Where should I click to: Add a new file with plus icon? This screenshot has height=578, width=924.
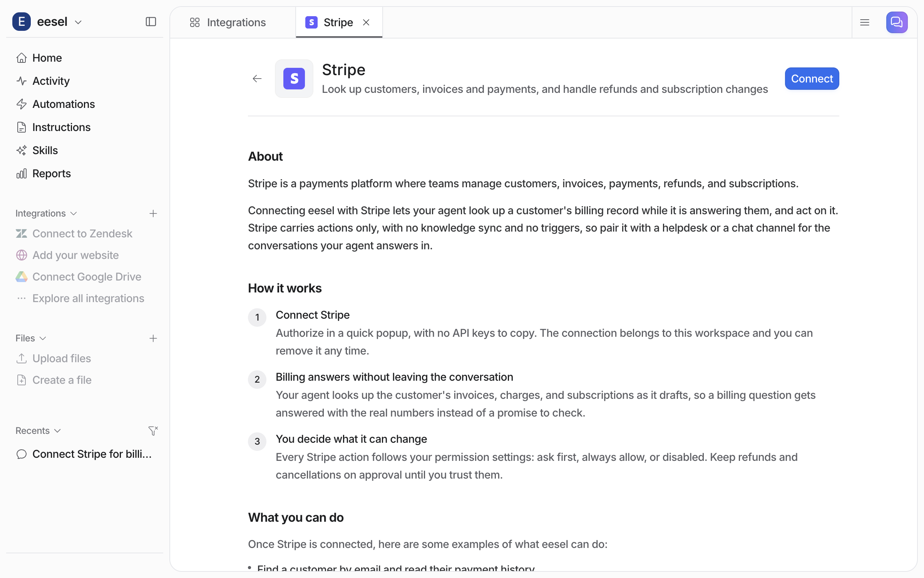coord(153,338)
